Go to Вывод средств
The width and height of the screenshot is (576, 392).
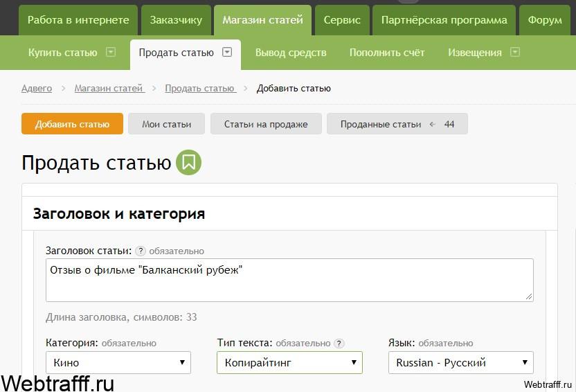click(291, 53)
